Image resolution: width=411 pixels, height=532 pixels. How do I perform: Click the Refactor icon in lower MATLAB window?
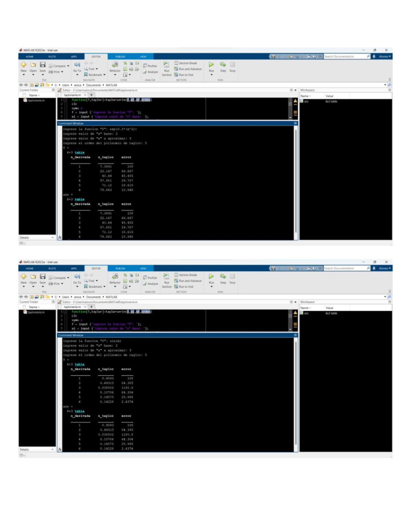pyautogui.click(x=115, y=276)
